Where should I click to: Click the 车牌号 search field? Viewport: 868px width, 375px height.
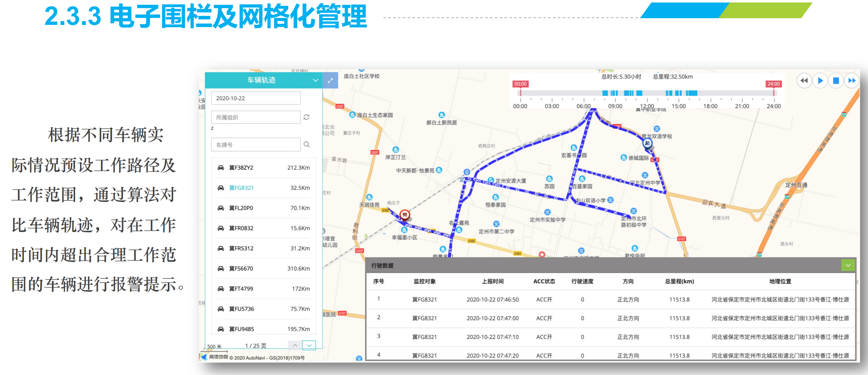[x=256, y=145]
